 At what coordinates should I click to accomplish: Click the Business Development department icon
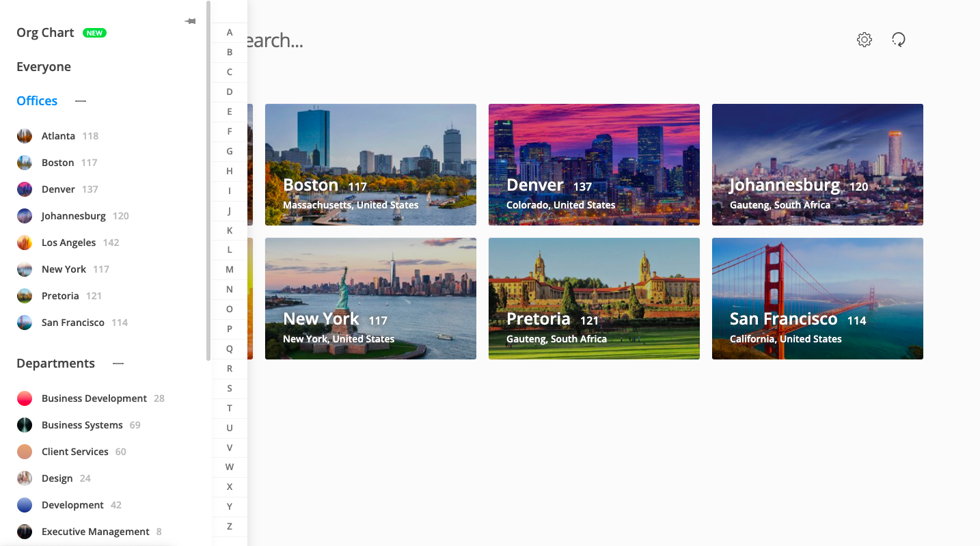click(25, 398)
